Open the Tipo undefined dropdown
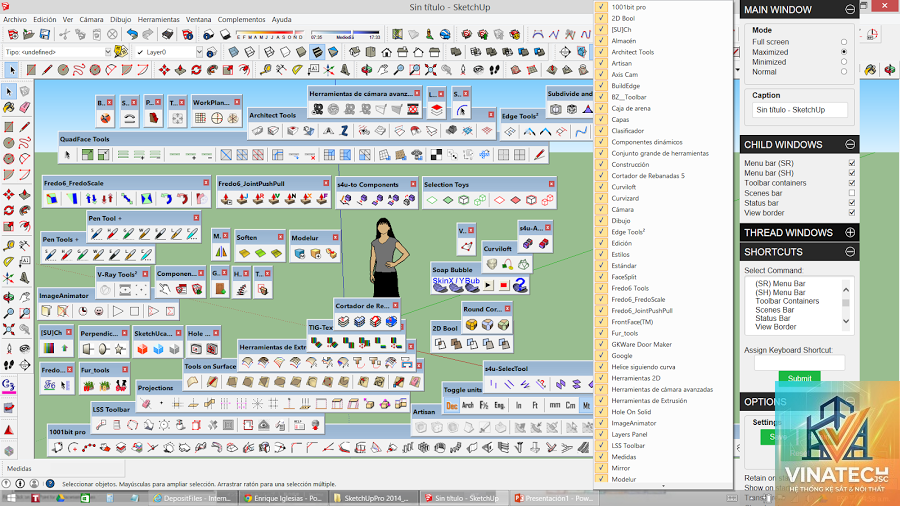 (x=107, y=52)
